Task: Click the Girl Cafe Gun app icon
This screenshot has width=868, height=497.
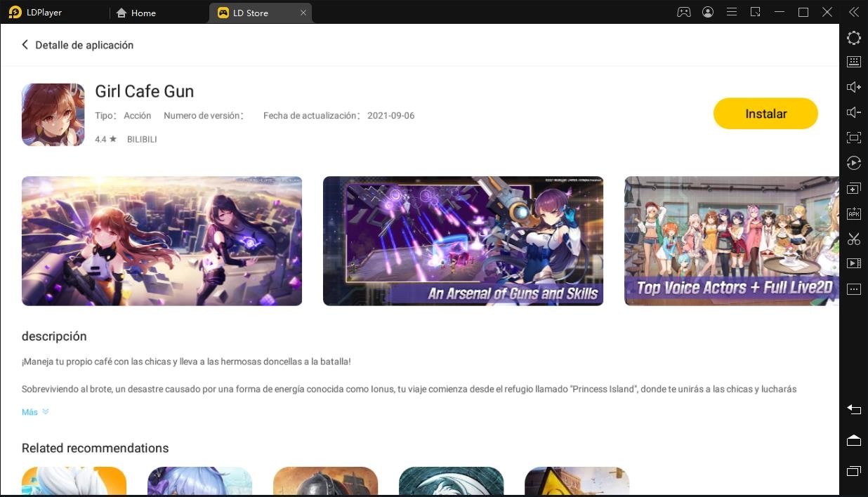Action: click(53, 114)
